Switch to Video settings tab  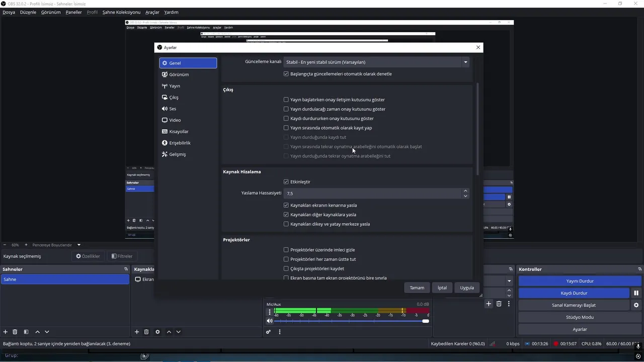point(188,120)
